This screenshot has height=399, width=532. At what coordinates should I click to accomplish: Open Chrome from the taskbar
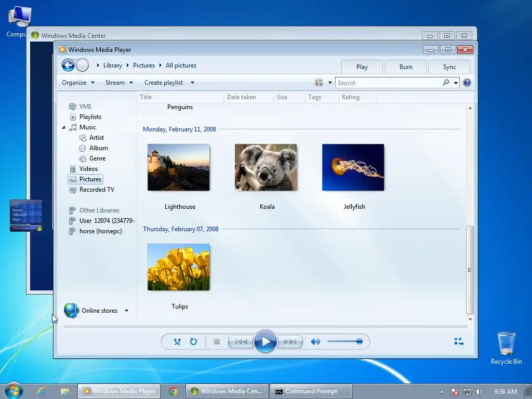click(173, 391)
